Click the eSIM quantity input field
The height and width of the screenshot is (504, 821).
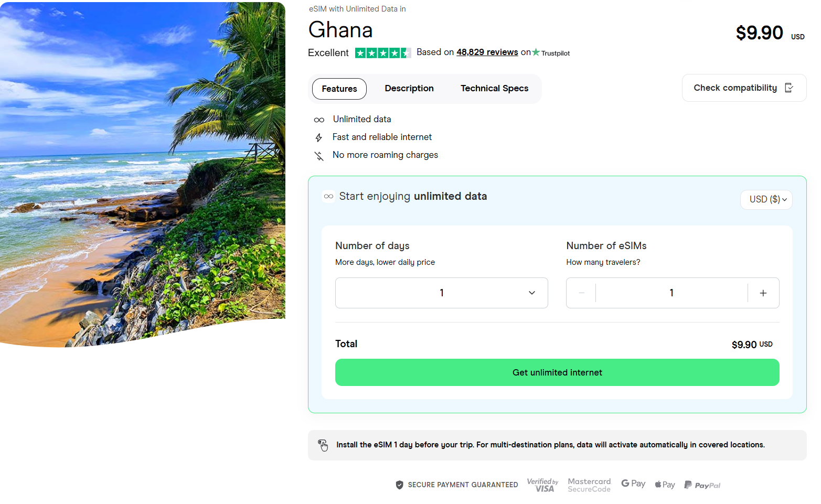671,293
